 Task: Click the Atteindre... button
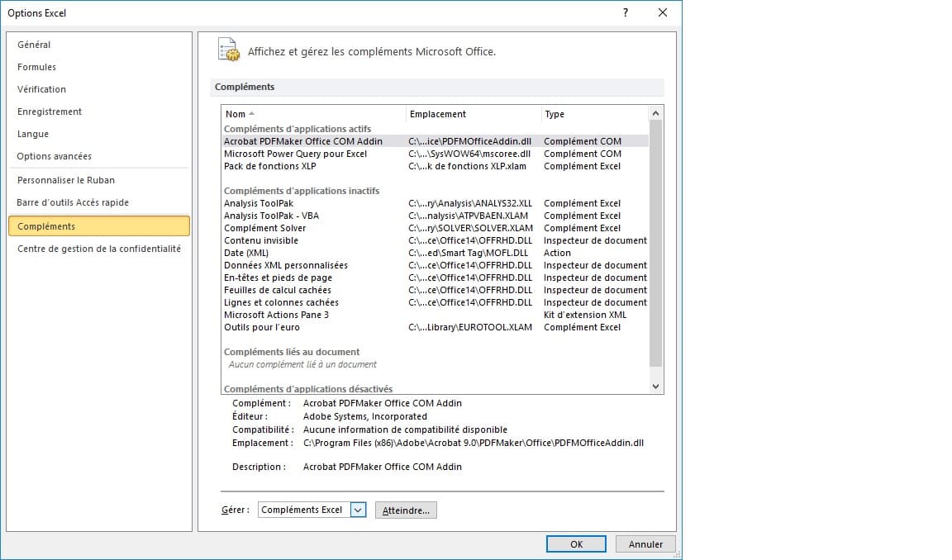tap(406, 511)
